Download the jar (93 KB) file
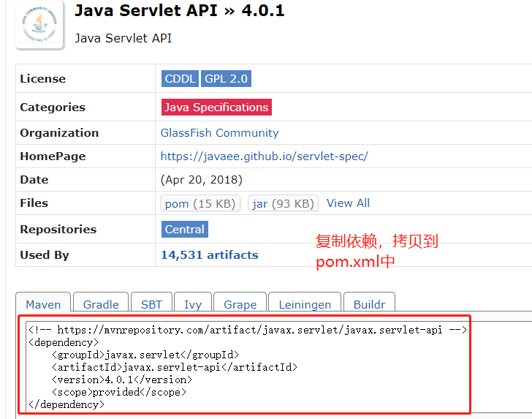Viewport: 532px width, 419px height. pyautogui.click(x=283, y=203)
